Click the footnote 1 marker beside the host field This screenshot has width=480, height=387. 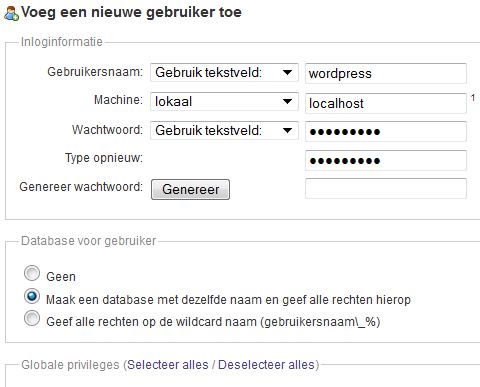tap(473, 98)
